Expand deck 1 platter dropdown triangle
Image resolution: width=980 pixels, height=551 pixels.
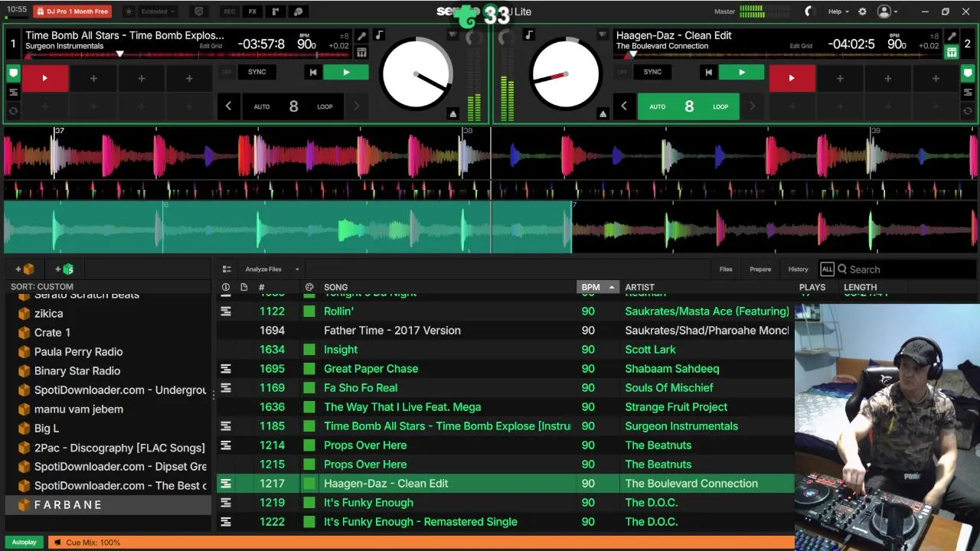click(452, 35)
